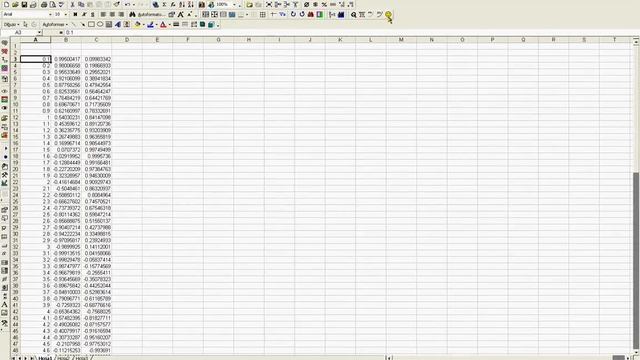Apply the red Font Color A
The width and height of the screenshot is (640, 360).
tap(163, 24)
